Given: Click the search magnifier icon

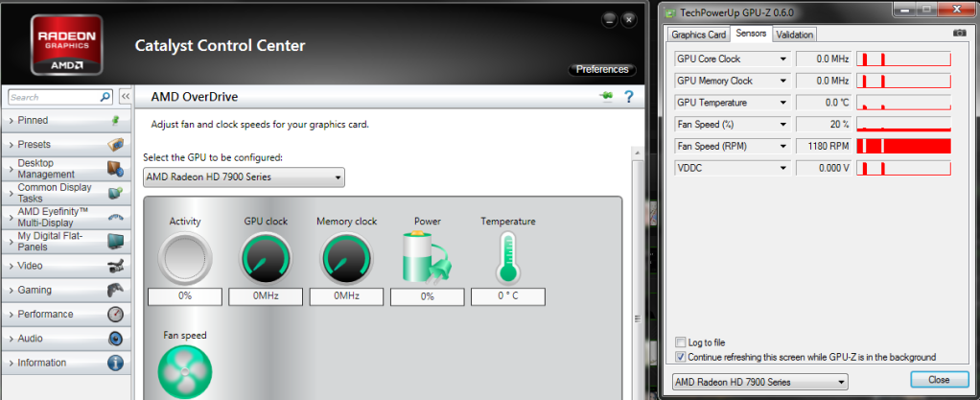Looking at the screenshot, I should 105,97.
